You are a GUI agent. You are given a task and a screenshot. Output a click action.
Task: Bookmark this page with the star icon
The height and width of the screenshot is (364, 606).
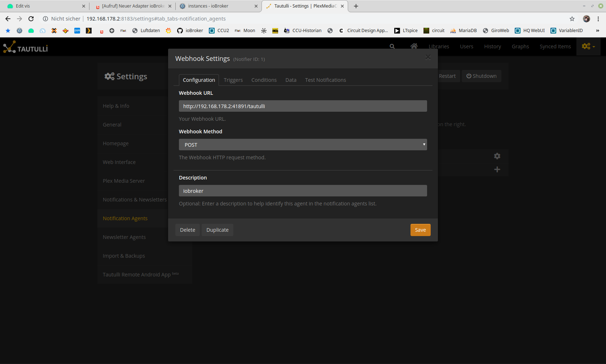(572, 19)
